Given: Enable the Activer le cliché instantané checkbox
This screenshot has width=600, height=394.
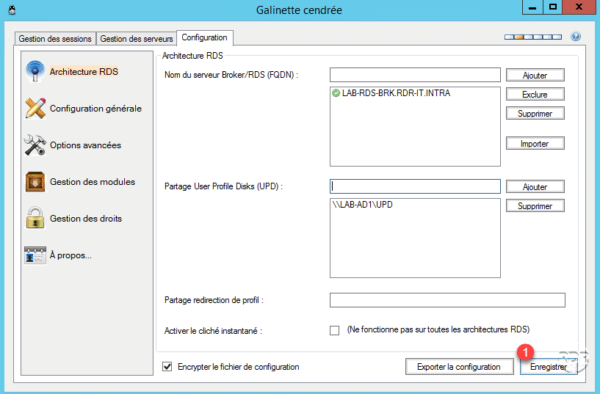Looking at the screenshot, I should click(x=334, y=330).
